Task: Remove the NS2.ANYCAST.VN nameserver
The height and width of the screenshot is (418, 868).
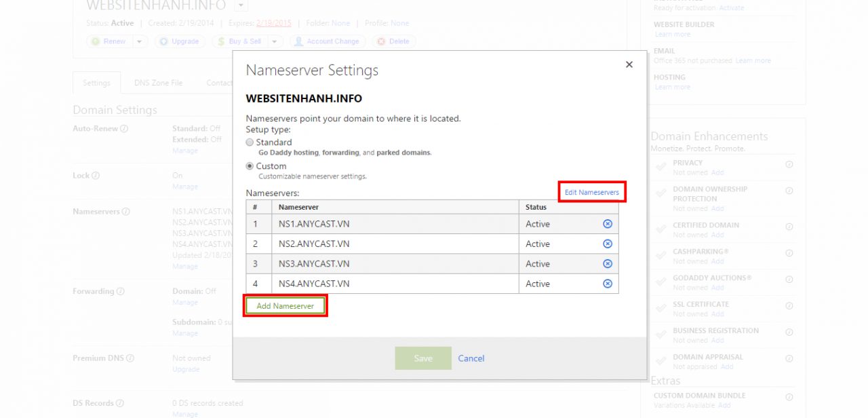Action: [608, 244]
